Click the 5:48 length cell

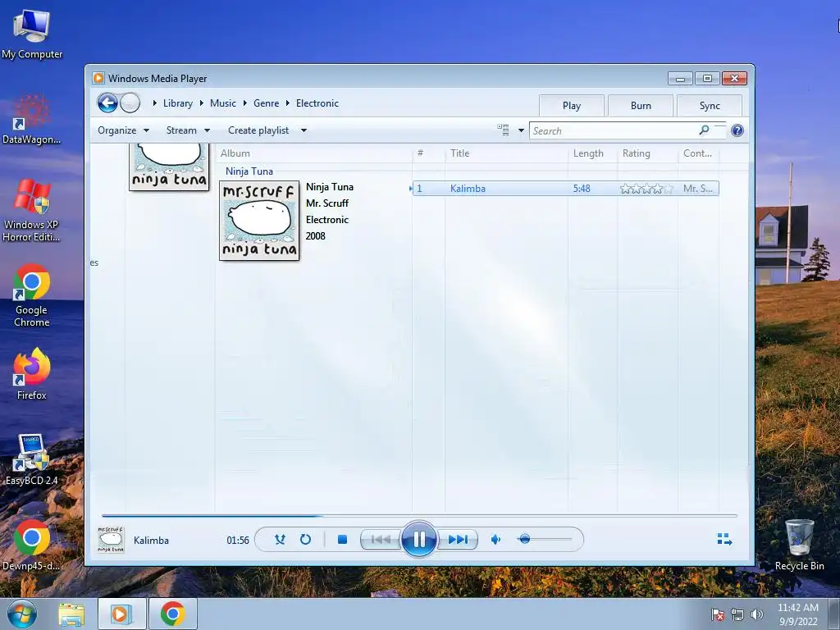click(582, 189)
